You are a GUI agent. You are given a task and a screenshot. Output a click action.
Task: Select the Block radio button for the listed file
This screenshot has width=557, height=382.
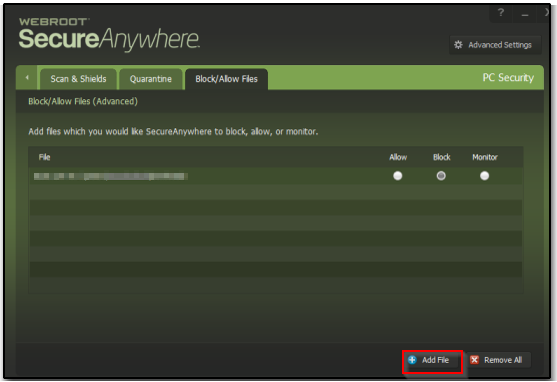pos(441,176)
